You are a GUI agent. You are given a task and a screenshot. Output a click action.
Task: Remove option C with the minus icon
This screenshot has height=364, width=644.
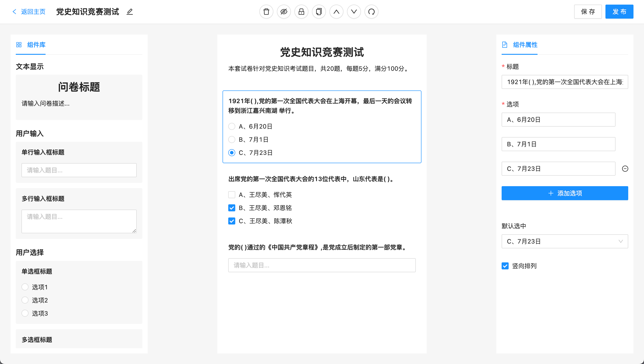click(x=625, y=169)
